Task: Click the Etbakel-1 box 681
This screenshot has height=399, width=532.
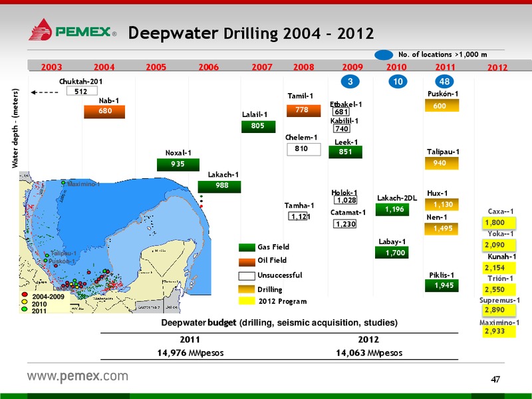Action: point(341,112)
